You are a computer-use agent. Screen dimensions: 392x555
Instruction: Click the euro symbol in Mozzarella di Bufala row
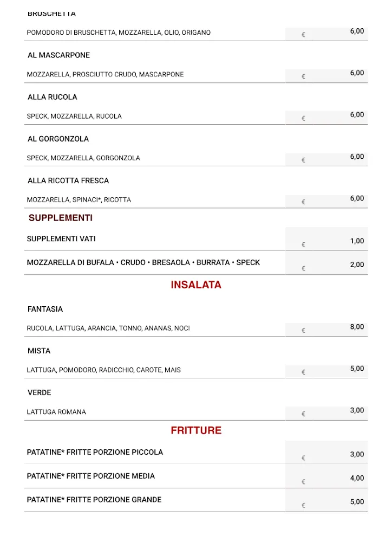pos(303,268)
